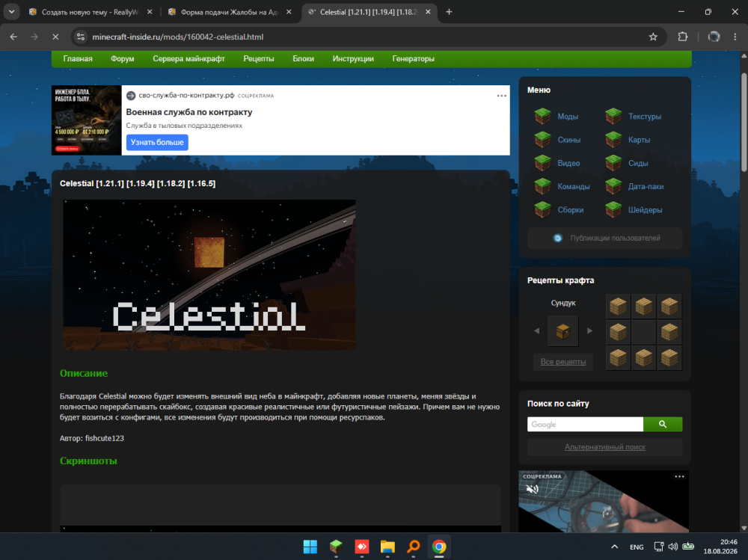Open the Шейдеры section
This screenshot has width=748, height=560.
[634, 210]
